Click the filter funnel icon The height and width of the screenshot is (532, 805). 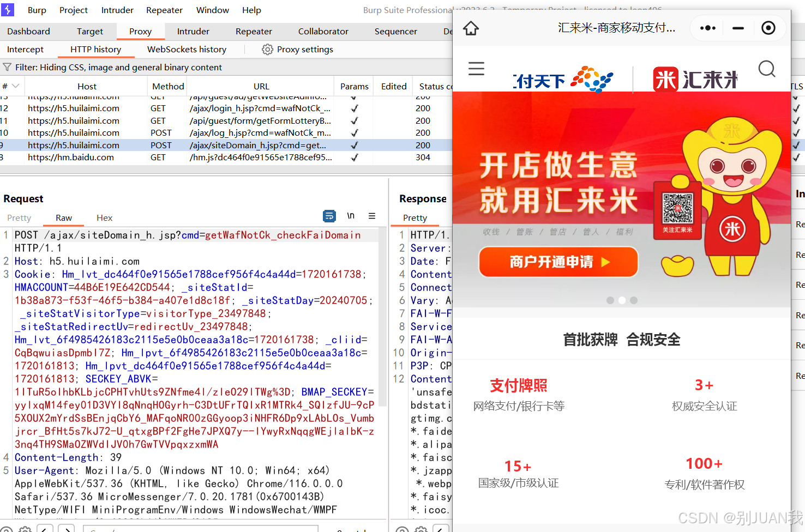click(x=7, y=67)
